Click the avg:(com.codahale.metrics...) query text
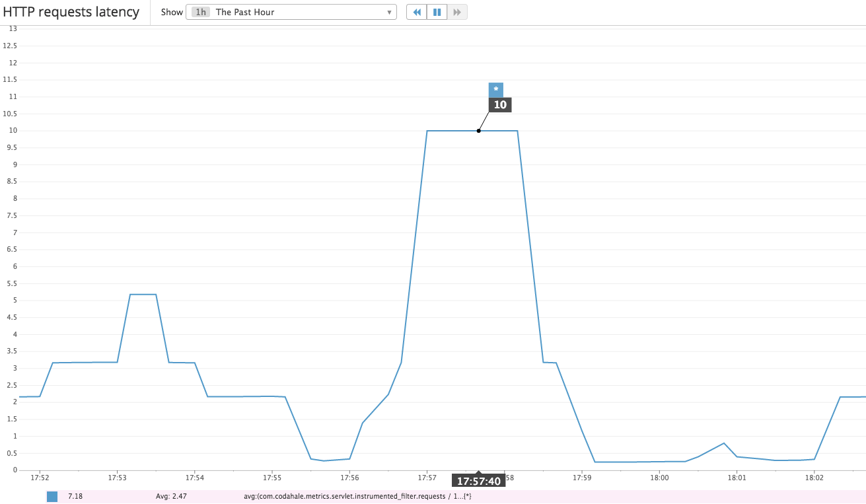866x504 pixels. [x=357, y=496]
